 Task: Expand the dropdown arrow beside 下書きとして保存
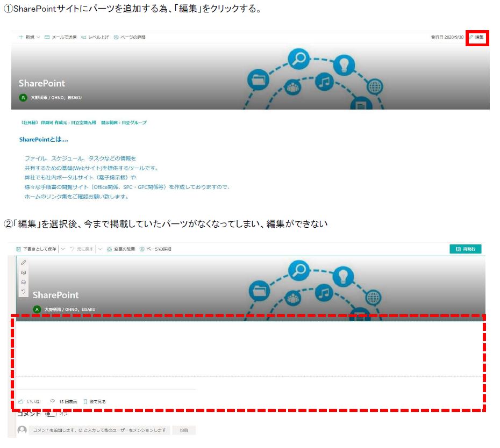click(x=63, y=249)
